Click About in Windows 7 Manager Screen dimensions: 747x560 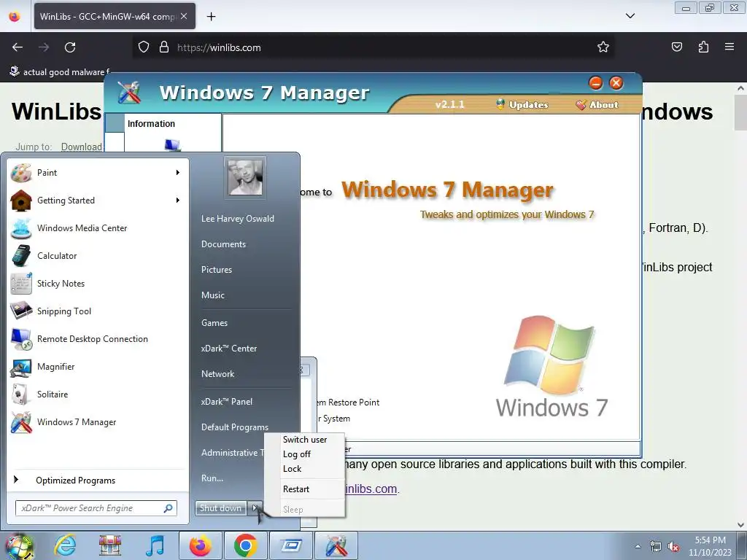[x=597, y=105]
